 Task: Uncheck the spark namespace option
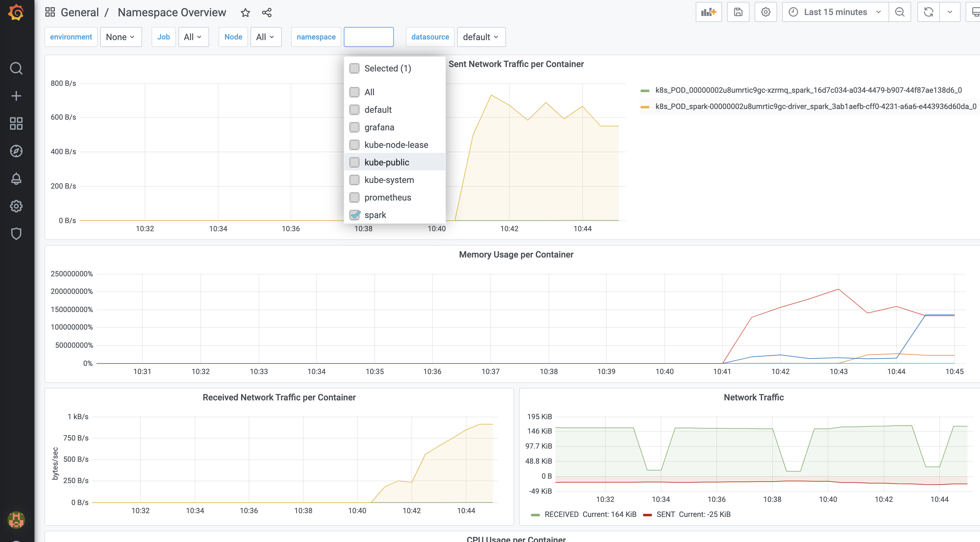[x=354, y=215]
